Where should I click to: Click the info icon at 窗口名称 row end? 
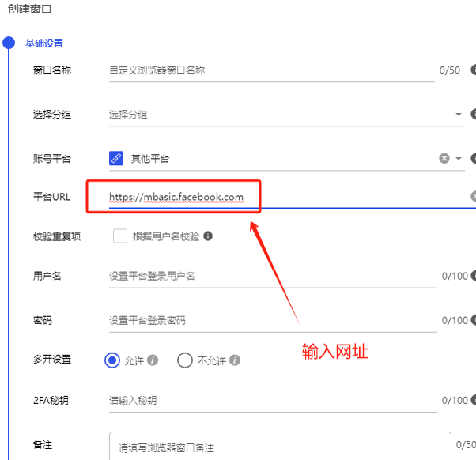[474, 70]
